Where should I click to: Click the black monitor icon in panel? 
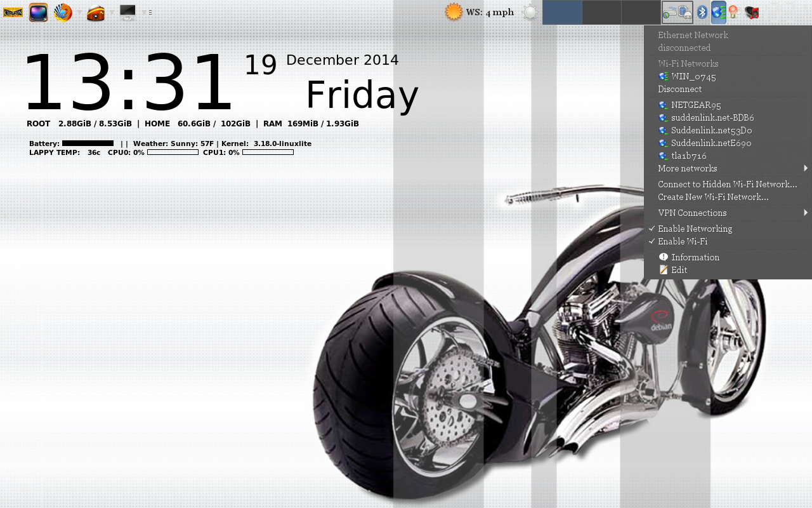click(128, 12)
